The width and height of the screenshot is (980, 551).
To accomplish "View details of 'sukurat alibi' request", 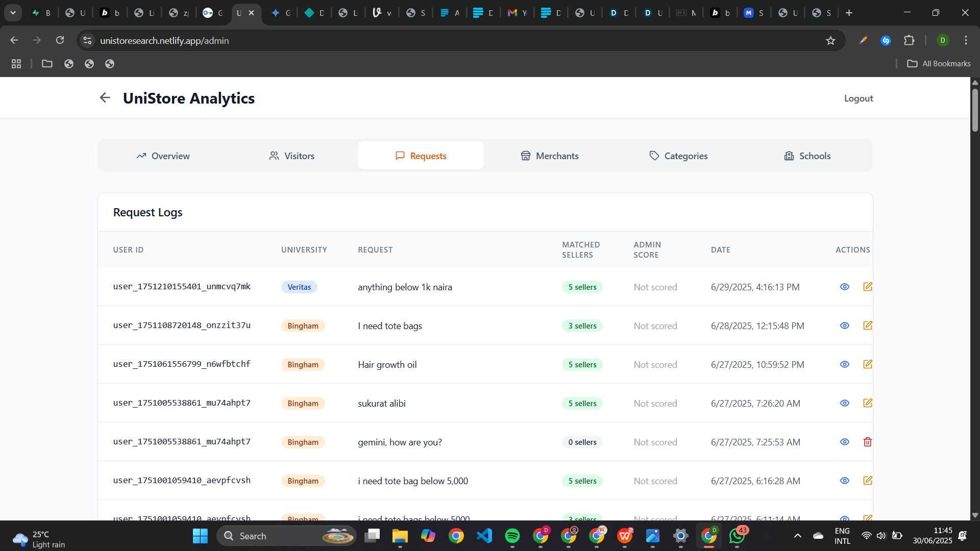I will tap(845, 403).
